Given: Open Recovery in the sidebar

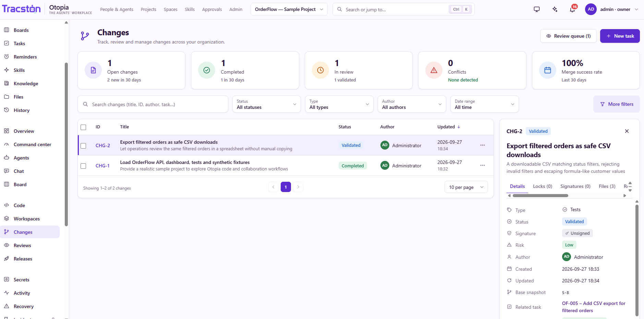Looking at the screenshot, I should [30, 306].
